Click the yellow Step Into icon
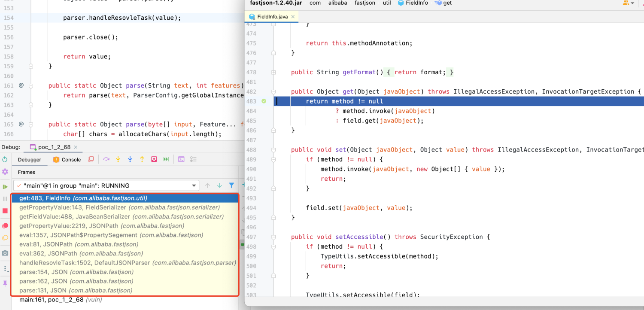The width and height of the screenshot is (644, 310). click(118, 159)
